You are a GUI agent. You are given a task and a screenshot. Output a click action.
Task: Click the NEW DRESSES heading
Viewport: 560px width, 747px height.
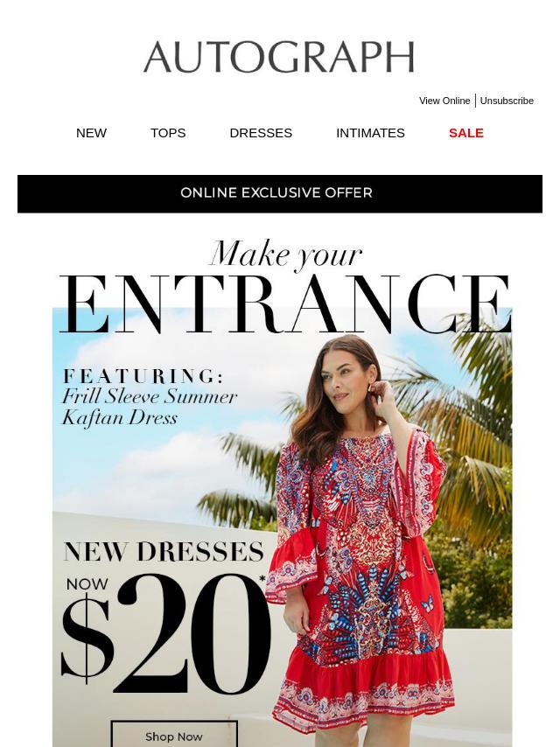(164, 552)
